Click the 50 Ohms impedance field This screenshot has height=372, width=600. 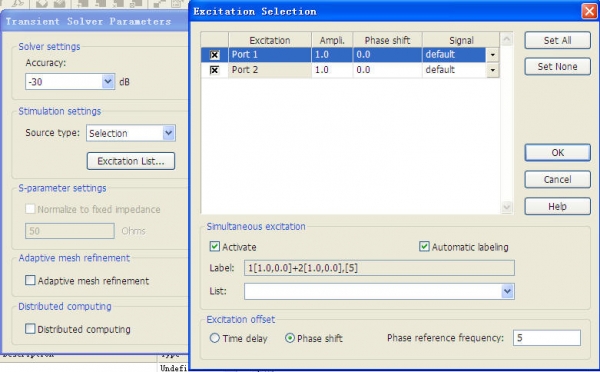pos(70,231)
